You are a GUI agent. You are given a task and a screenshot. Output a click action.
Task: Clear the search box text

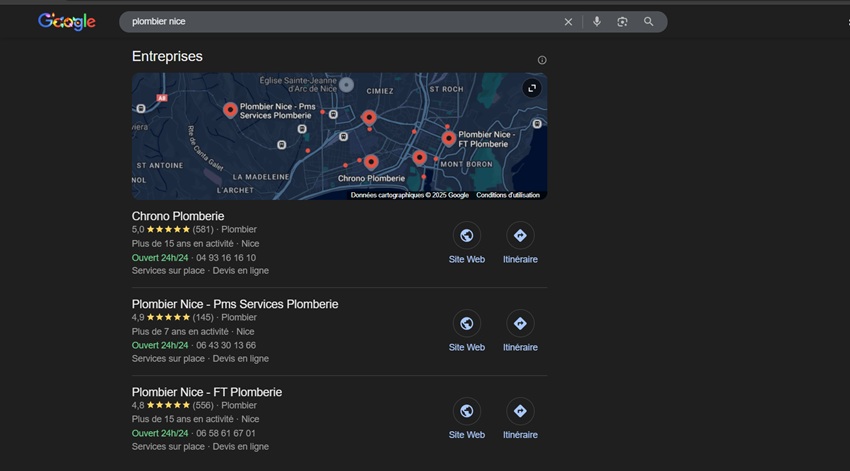568,21
